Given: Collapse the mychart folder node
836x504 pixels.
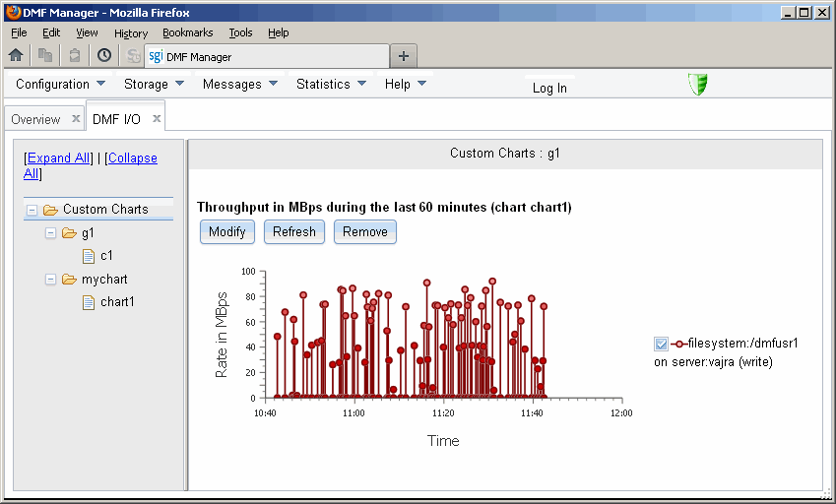Looking at the screenshot, I should click(x=51, y=280).
